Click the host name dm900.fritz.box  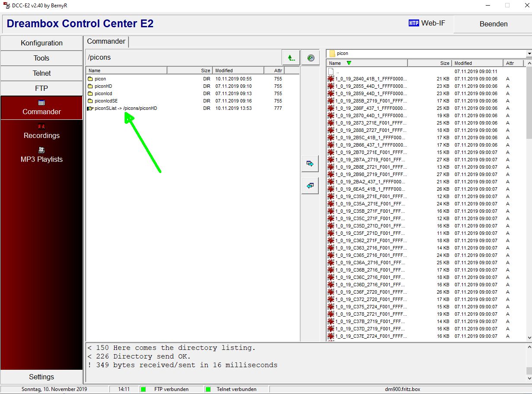[403, 389]
